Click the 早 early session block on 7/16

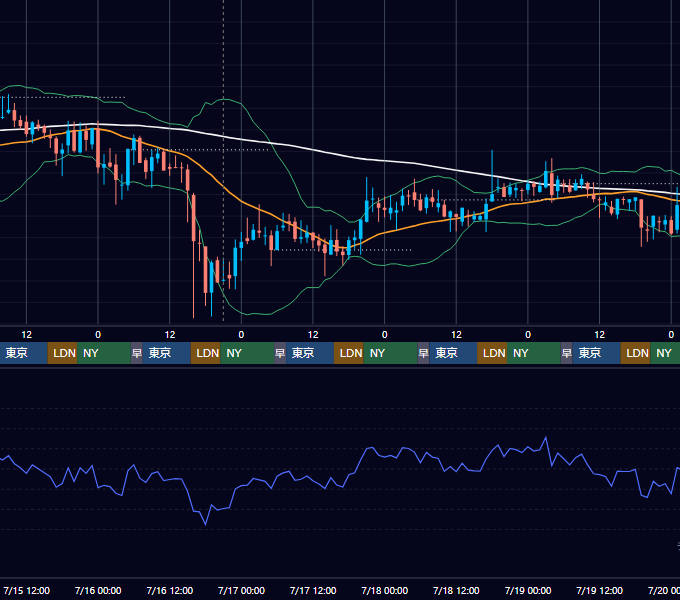[x=137, y=353]
